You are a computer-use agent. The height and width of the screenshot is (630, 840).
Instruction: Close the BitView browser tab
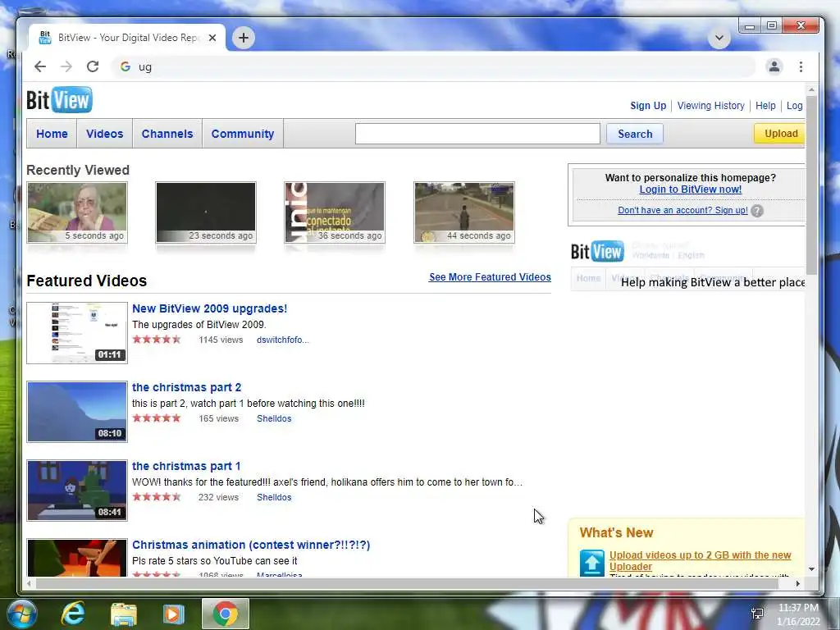tap(212, 38)
